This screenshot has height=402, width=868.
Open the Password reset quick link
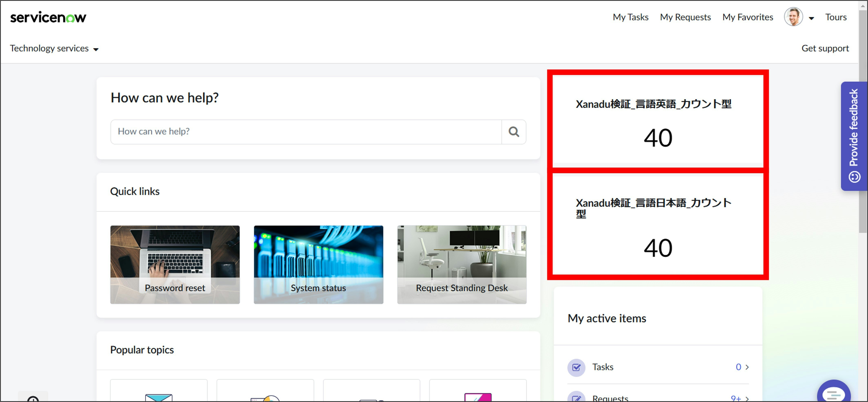tap(175, 264)
